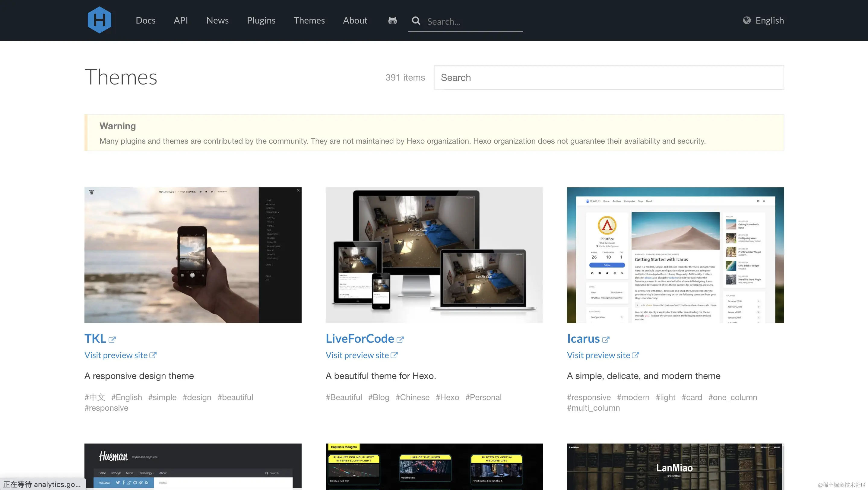Click external icon after TKL preview link
The height and width of the screenshot is (490, 868).
coord(153,355)
